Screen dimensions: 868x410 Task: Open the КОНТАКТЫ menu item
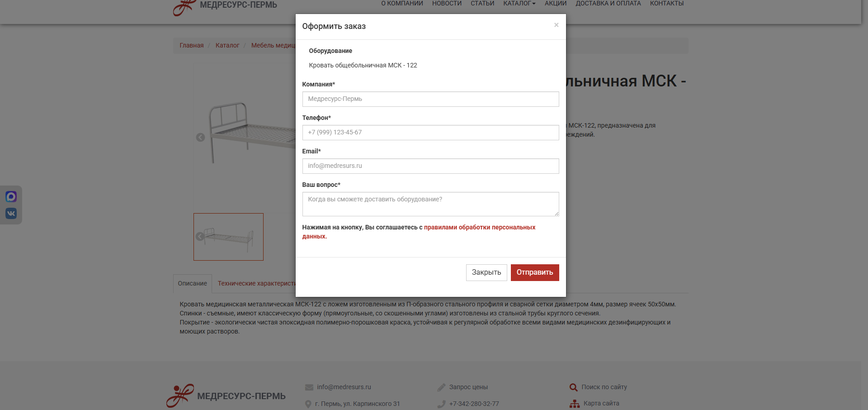(x=667, y=4)
